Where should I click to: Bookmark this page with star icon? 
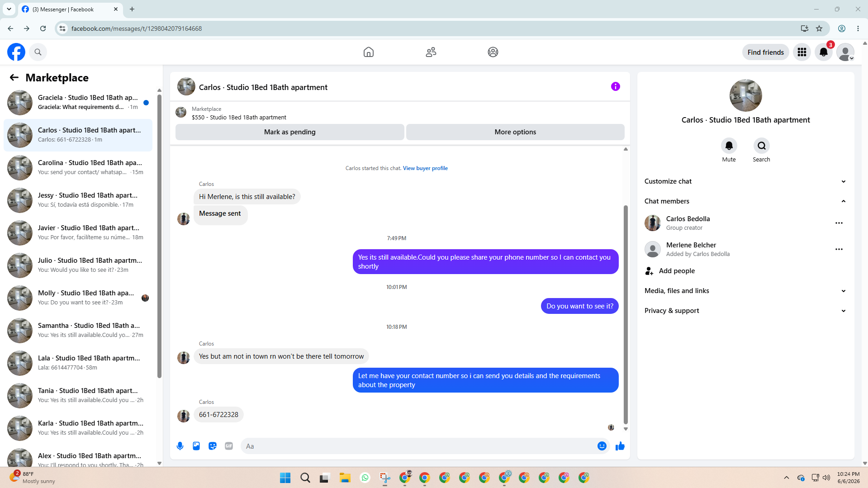pyautogui.click(x=819, y=28)
